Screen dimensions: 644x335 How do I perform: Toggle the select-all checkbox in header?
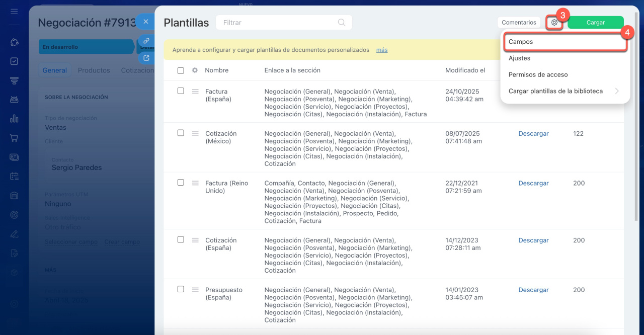[x=181, y=70]
